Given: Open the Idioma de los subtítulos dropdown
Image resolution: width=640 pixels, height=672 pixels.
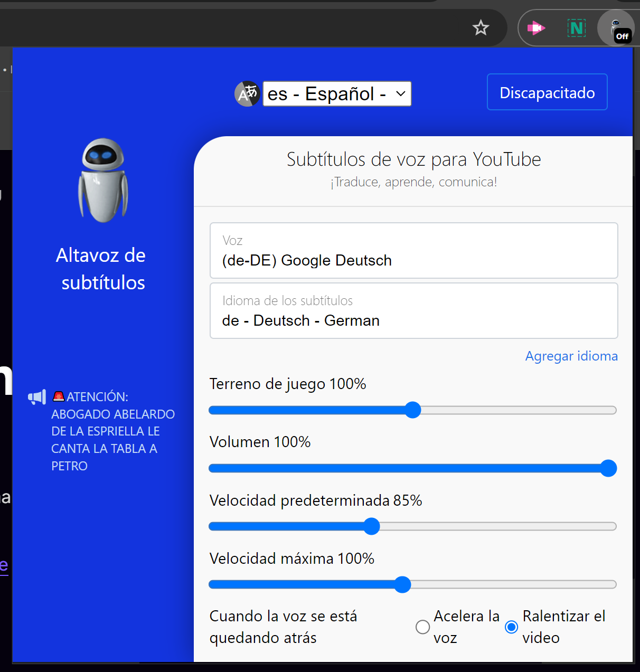Looking at the screenshot, I should pos(413,311).
